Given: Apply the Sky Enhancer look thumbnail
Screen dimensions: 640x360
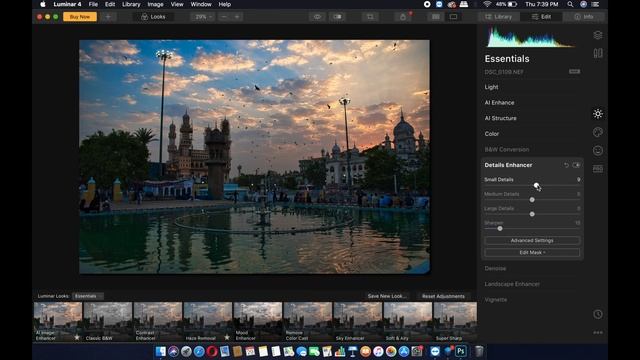Looking at the screenshot, I should 358,321.
